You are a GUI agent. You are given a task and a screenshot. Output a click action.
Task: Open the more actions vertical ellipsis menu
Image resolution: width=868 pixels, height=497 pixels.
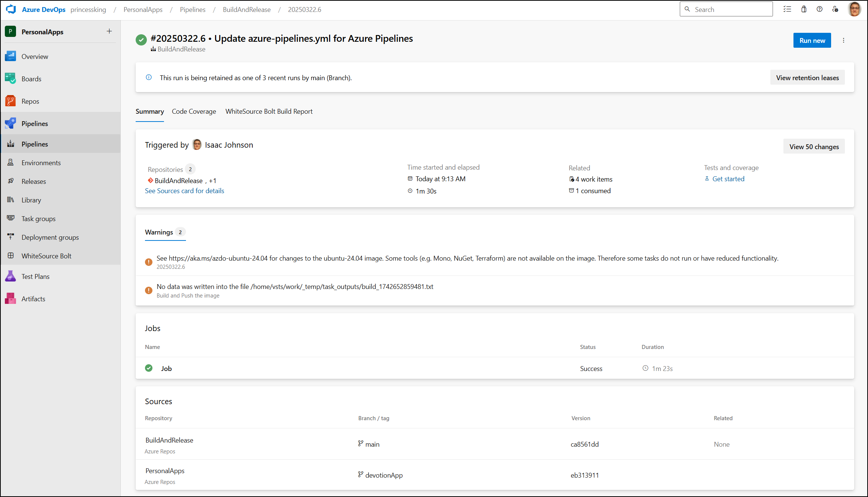[843, 40]
